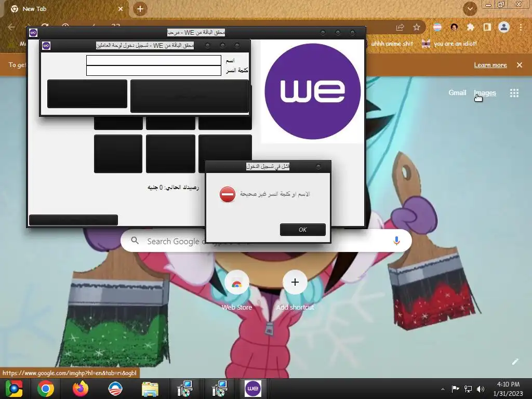
Task: Start voice search with microphone icon
Action: (396, 241)
